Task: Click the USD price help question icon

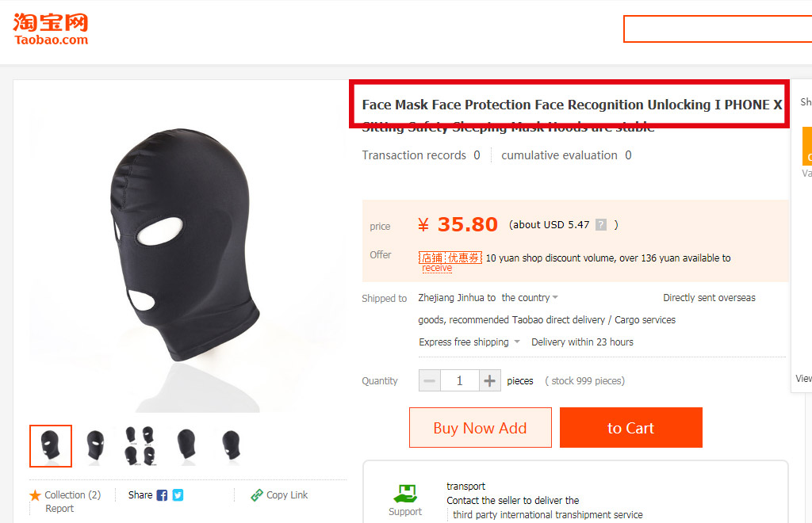Action: [x=601, y=225]
